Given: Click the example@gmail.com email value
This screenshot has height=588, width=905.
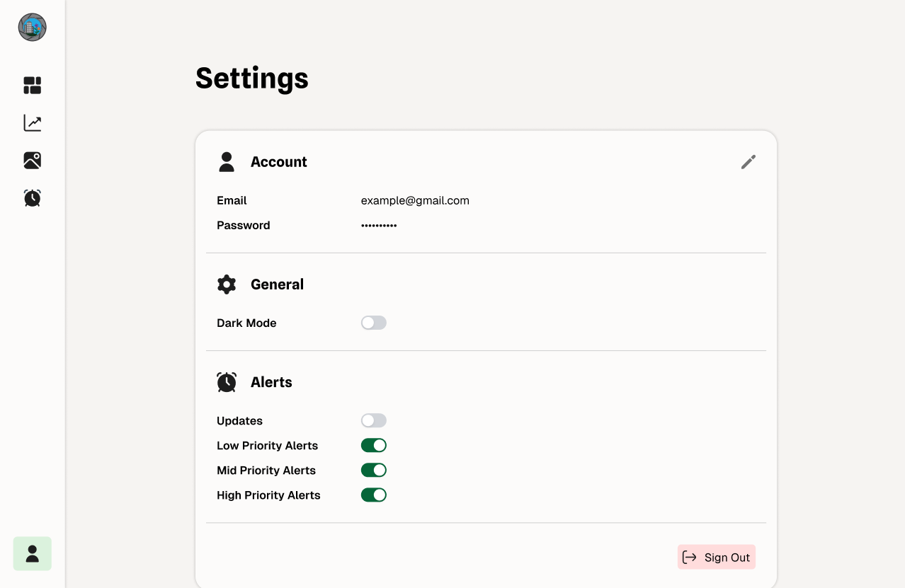Looking at the screenshot, I should [415, 200].
